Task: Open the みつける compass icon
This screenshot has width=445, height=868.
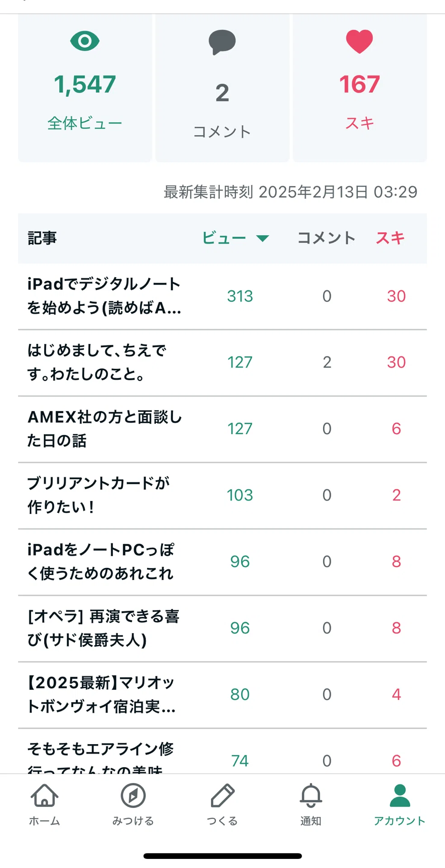Action: click(x=133, y=796)
